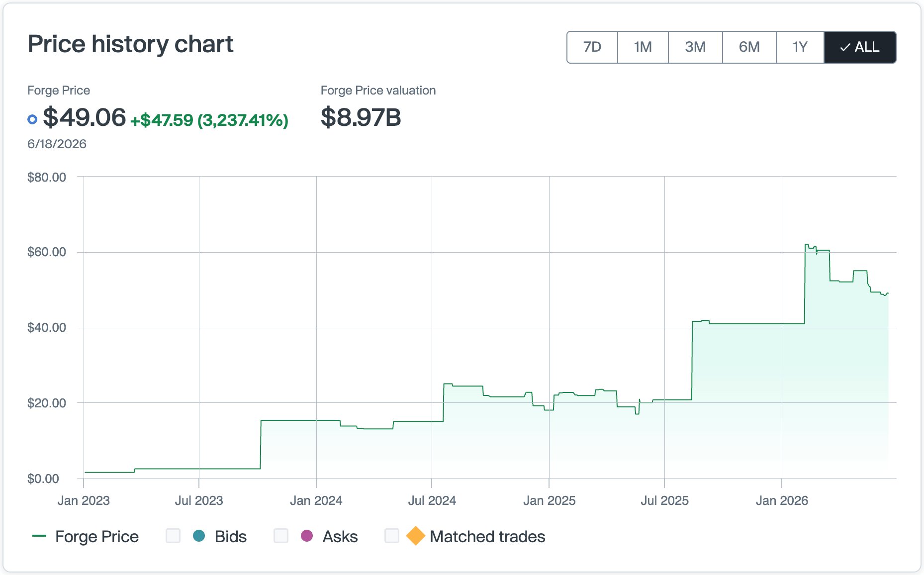Viewport: 924px width, 575px height.
Task: Click the 6/18/2026 date text
Action: (57, 144)
